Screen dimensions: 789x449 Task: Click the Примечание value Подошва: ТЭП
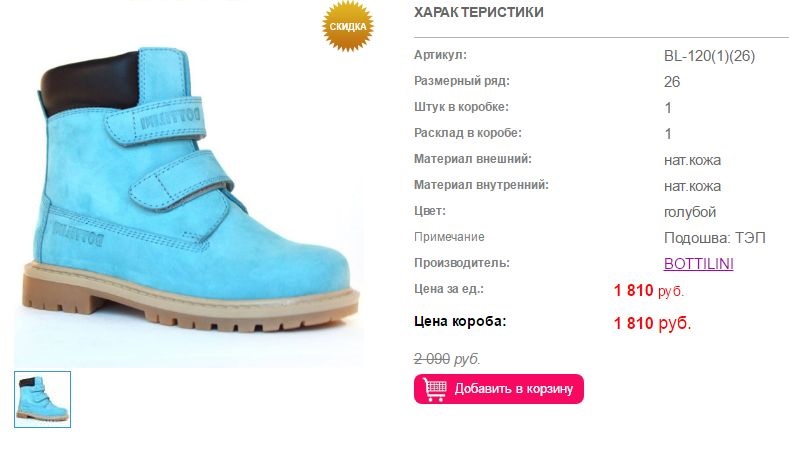[715, 238]
